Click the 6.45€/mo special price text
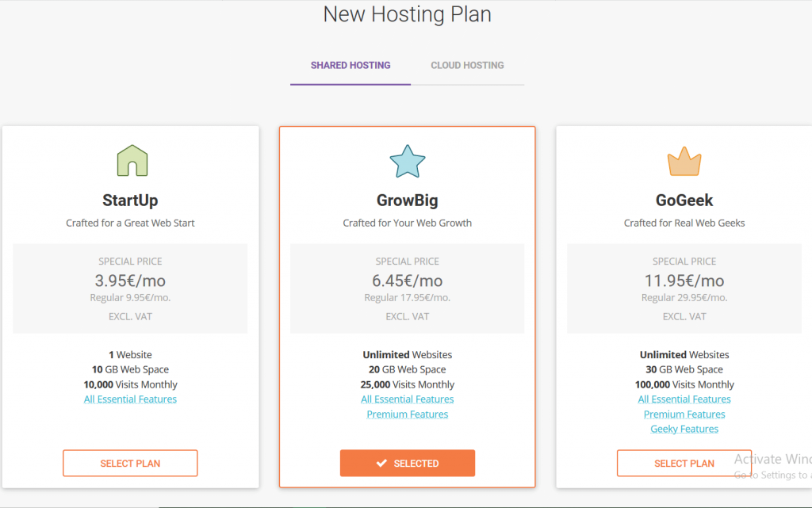The height and width of the screenshot is (508, 812). click(407, 281)
